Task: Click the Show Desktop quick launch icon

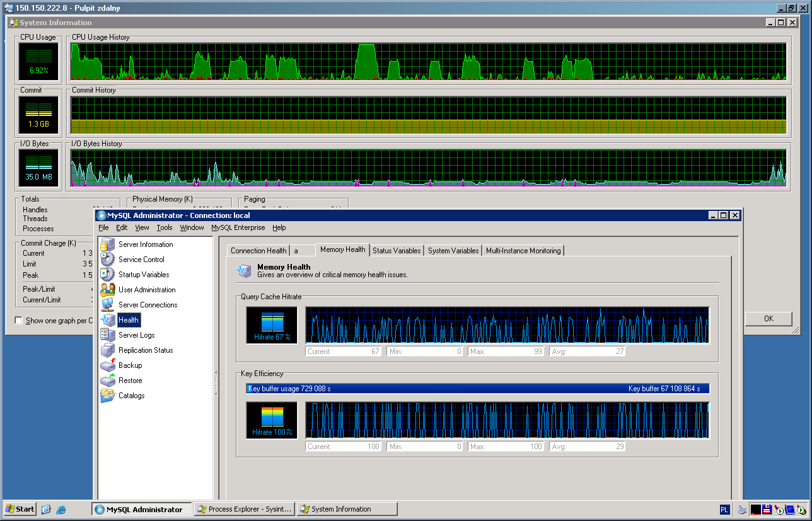Action: [46, 509]
